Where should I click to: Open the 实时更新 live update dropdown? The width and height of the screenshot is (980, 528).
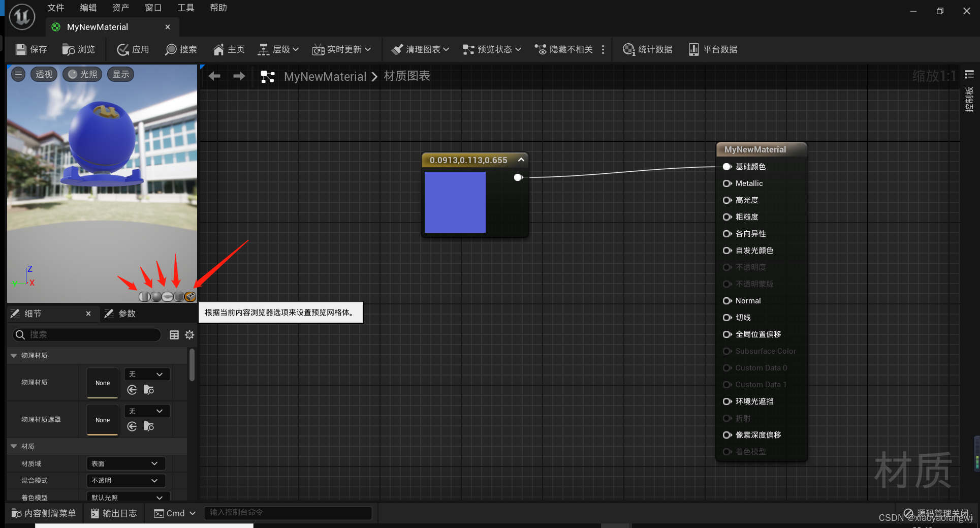coord(341,49)
